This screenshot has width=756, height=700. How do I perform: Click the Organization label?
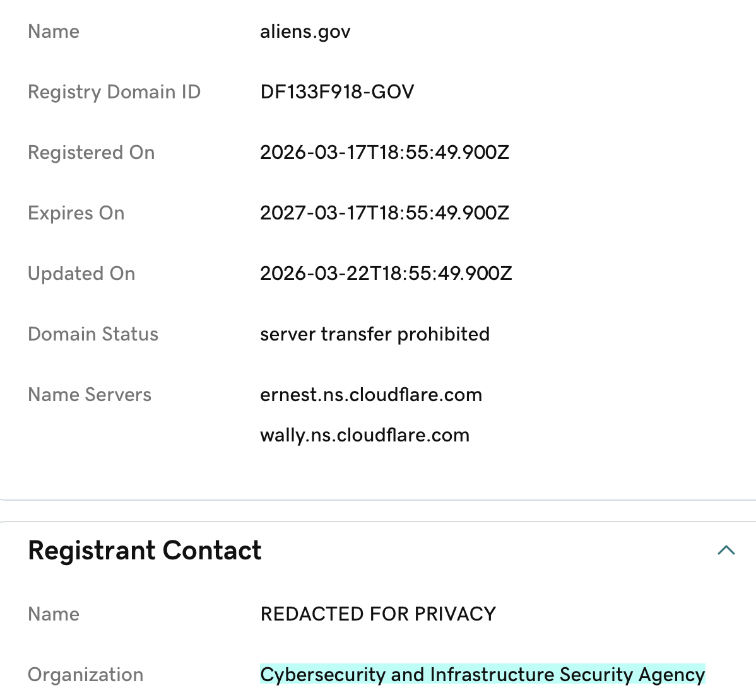85,675
